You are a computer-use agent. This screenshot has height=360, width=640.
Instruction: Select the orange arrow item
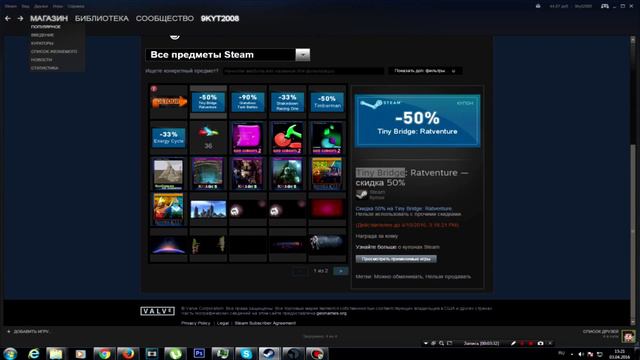coord(169,102)
